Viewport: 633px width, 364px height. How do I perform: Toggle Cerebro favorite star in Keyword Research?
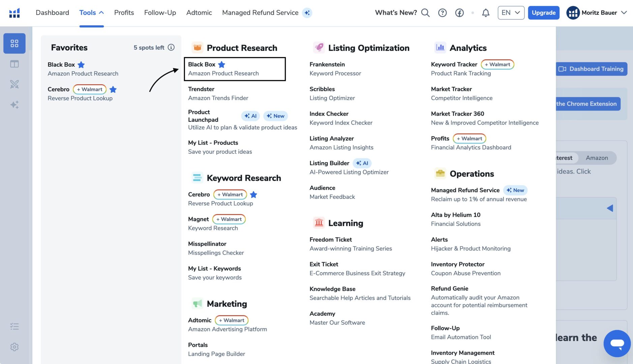click(x=253, y=194)
